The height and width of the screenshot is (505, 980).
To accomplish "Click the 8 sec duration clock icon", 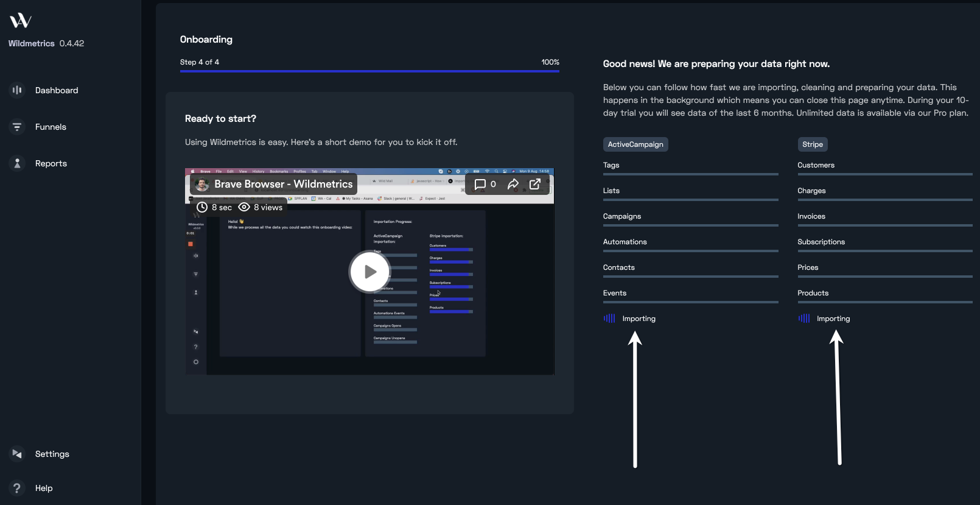I will [x=202, y=207].
